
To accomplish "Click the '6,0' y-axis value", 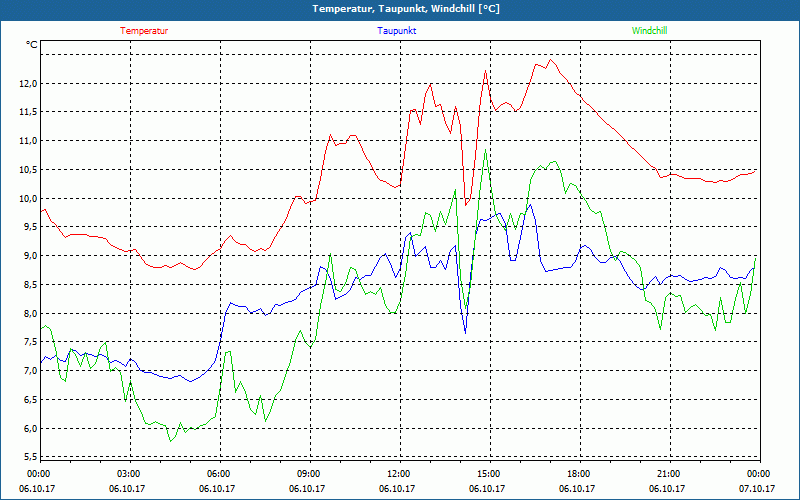I will [29, 429].
